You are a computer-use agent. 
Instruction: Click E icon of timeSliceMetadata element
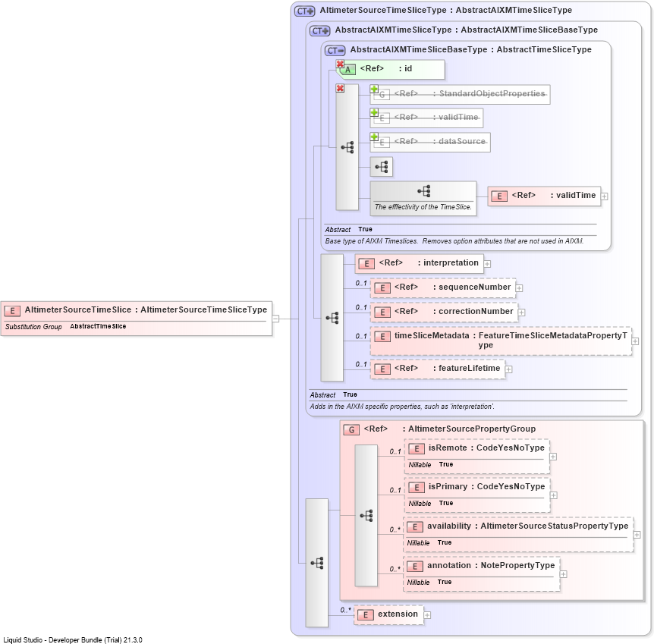(382, 337)
